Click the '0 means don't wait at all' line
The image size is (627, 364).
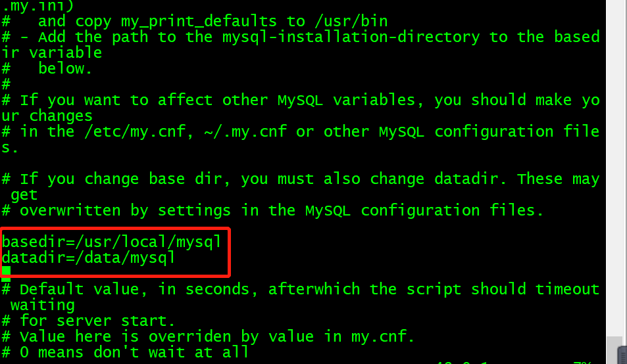125,352
